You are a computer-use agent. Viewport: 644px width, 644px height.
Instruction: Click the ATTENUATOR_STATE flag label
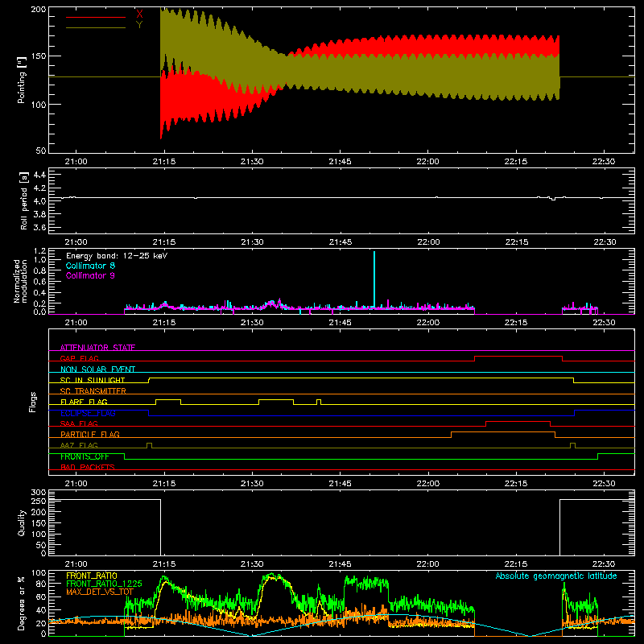point(97,348)
